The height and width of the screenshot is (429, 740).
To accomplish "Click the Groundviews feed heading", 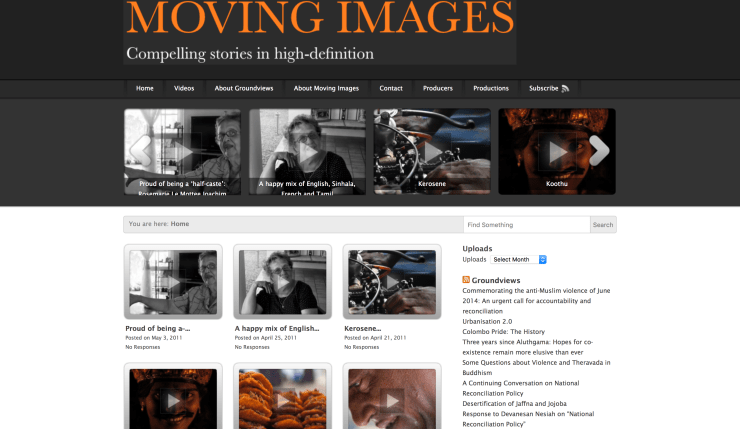I will coord(496,280).
